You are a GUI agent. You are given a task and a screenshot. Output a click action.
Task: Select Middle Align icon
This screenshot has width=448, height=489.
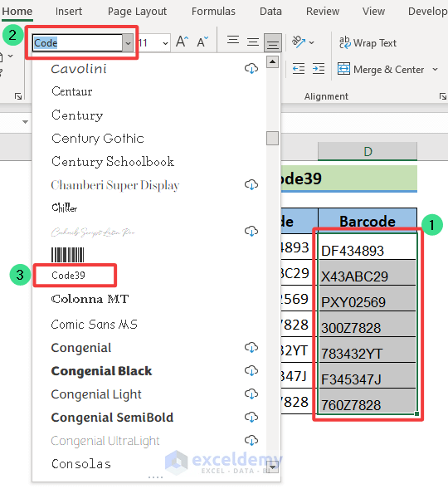(x=253, y=42)
